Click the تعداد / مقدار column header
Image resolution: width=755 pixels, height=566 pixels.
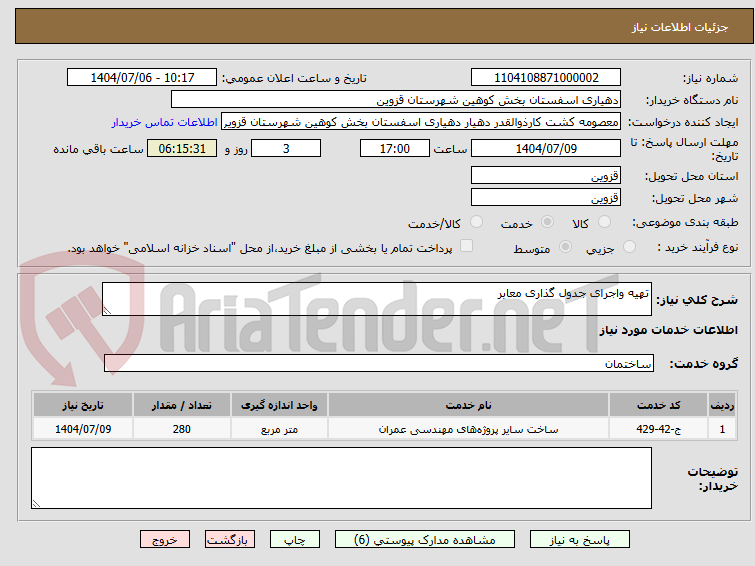point(182,405)
